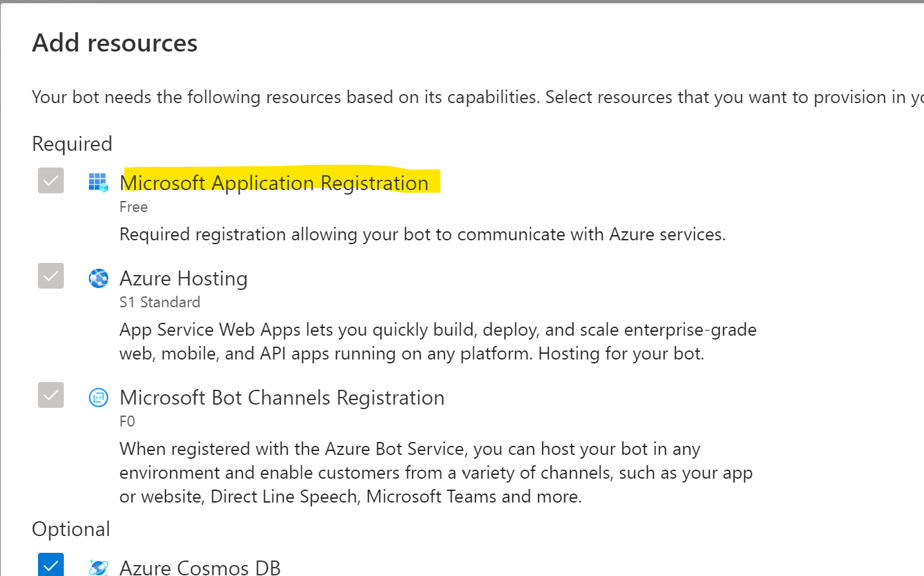Click the Bot Channels Registration checkbox
This screenshot has height=576, width=924.
click(x=50, y=395)
